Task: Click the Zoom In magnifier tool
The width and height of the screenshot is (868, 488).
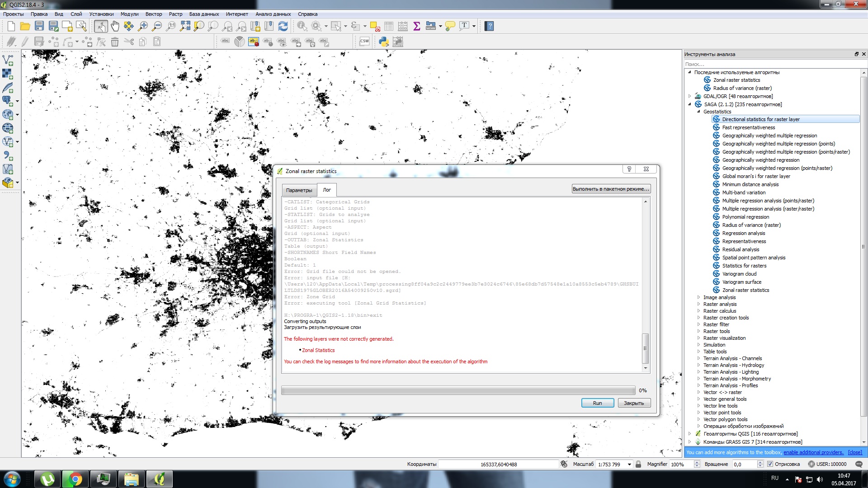Action: (x=143, y=26)
